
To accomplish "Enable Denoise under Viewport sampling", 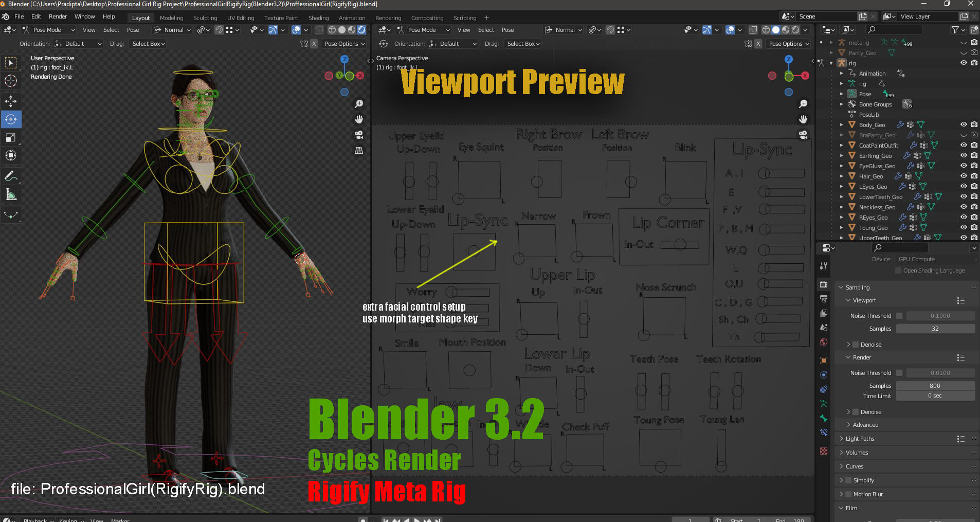I will click(856, 345).
